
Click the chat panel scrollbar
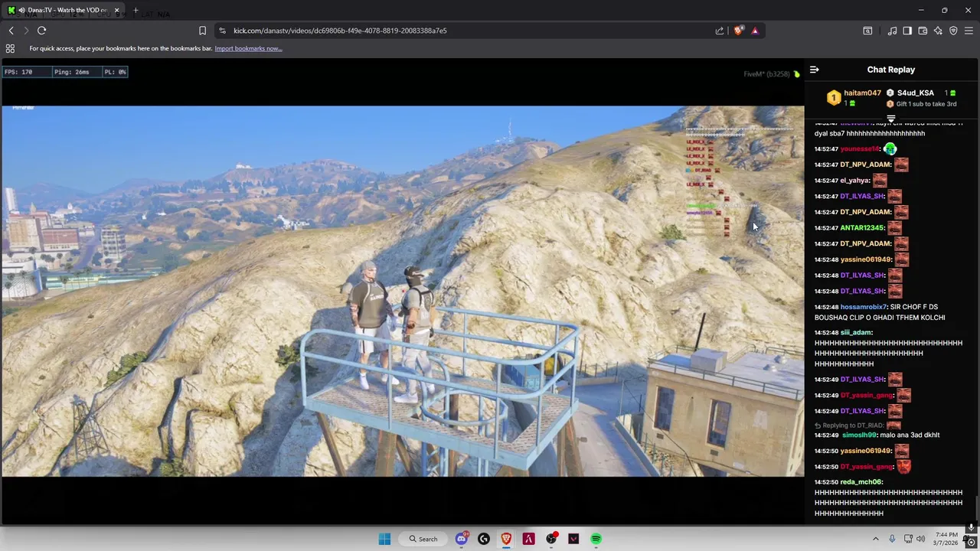(977, 509)
